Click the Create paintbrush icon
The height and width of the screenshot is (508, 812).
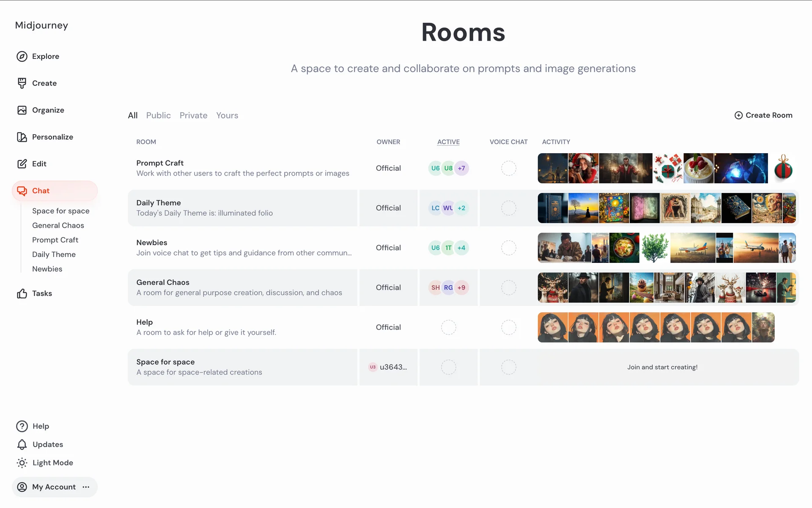(22, 83)
